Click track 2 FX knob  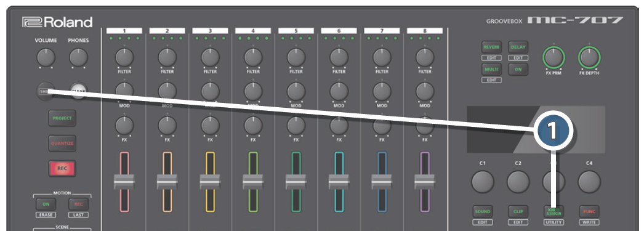[x=167, y=126]
